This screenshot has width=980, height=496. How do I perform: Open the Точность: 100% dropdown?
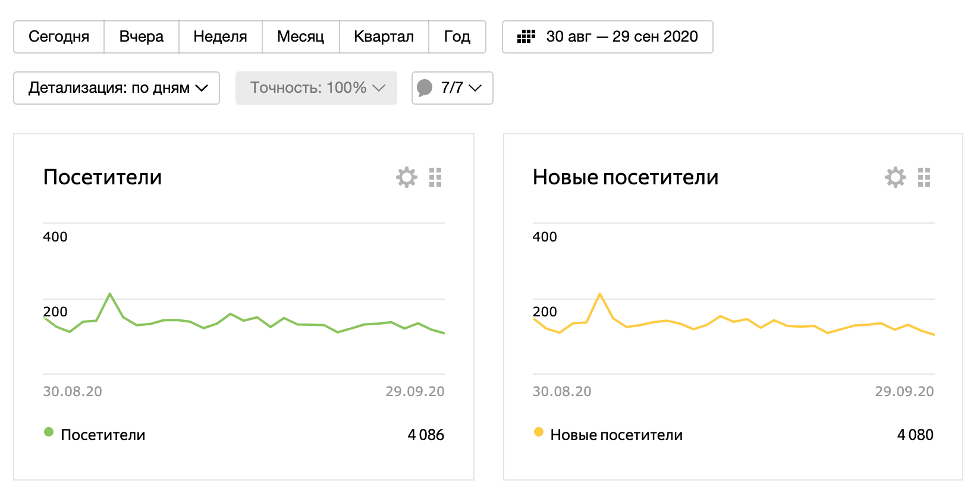[x=316, y=88]
